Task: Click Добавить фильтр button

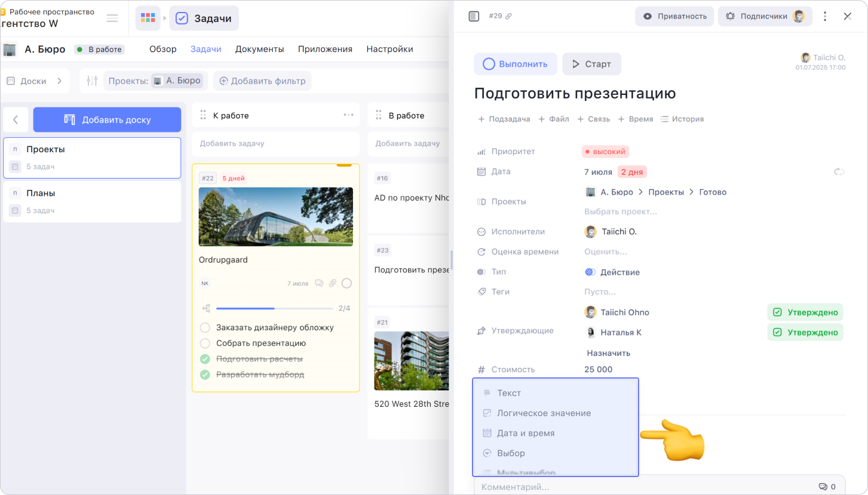Action: click(x=262, y=81)
